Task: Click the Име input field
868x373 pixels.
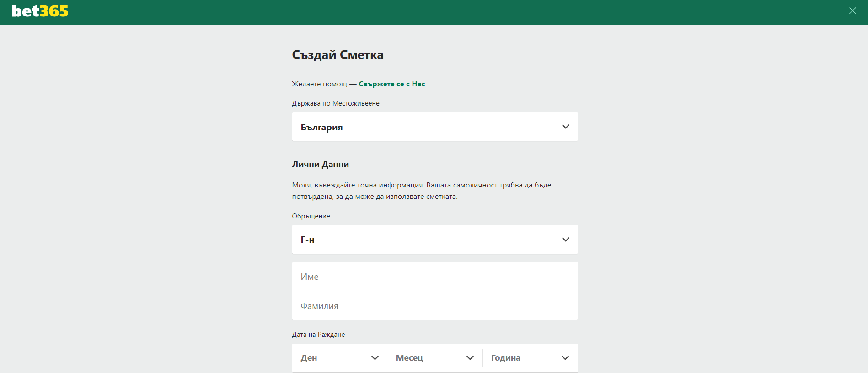Action: pyautogui.click(x=435, y=277)
